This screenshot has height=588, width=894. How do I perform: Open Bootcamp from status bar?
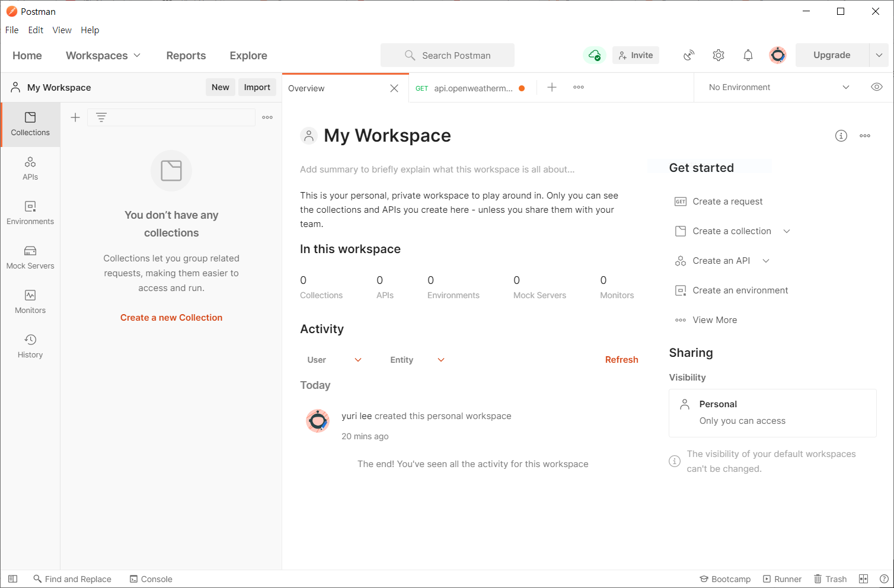725,579
